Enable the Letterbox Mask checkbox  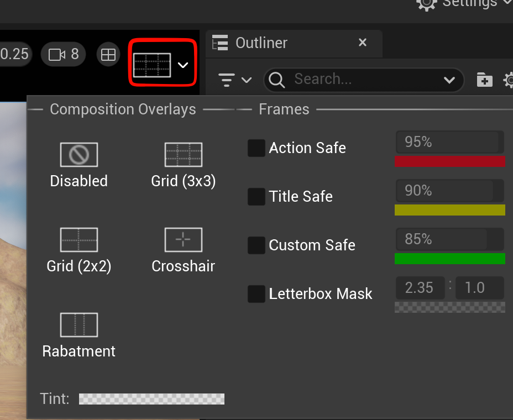pos(256,294)
